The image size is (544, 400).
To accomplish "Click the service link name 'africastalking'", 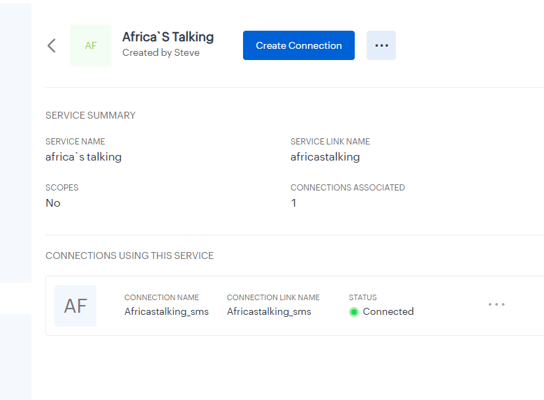I will [325, 157].
